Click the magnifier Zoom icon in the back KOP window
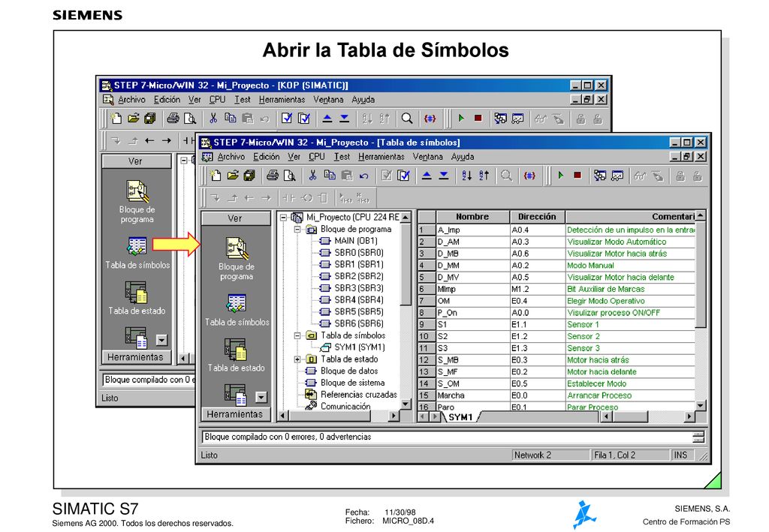The image size is (769, 532). (x=407, y=118)
